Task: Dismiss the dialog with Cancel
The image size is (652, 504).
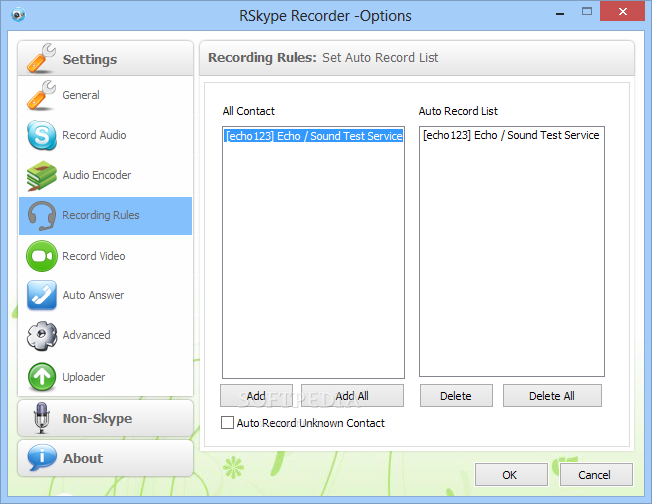Action: click(596, 474)
